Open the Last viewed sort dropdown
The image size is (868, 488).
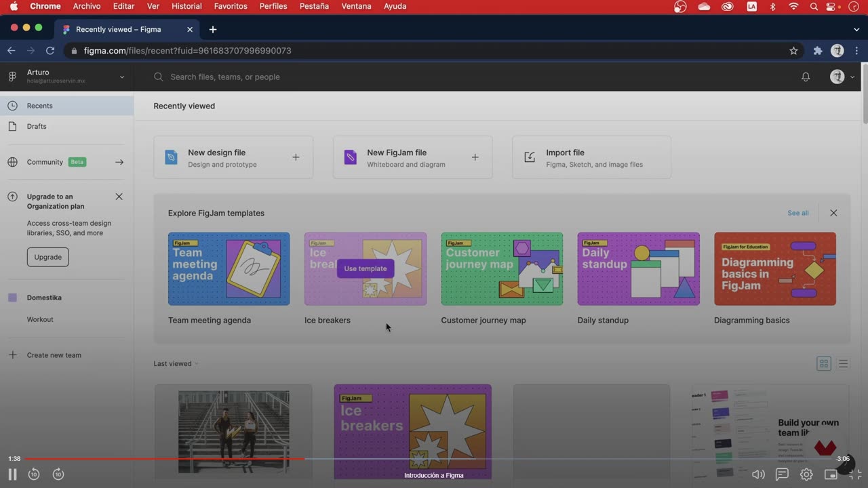pos(176,364)
